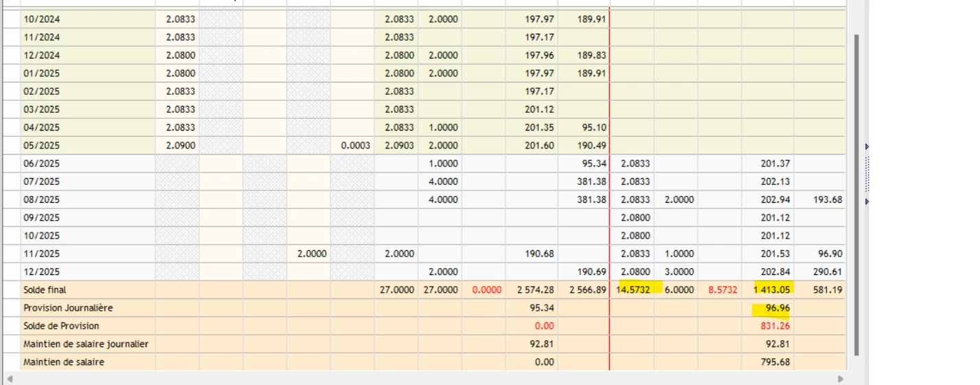Click the 2 574.28 total cell
The image size is (980, 385).
[x=532, y=290]
